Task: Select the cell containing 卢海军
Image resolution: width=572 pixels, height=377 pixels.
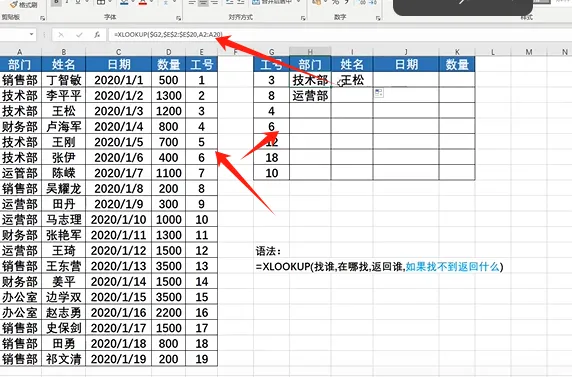Action: (x=63, y=126)
